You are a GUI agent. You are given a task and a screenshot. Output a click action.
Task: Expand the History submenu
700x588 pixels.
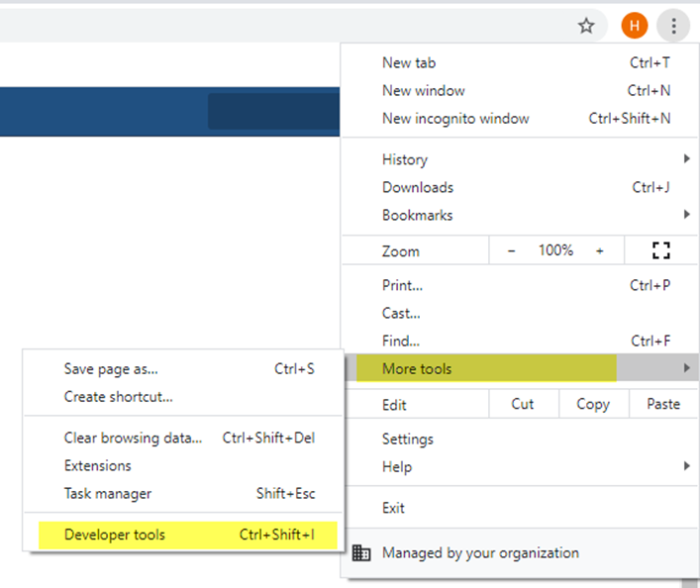pyautogui.click(x=520, y=159)
